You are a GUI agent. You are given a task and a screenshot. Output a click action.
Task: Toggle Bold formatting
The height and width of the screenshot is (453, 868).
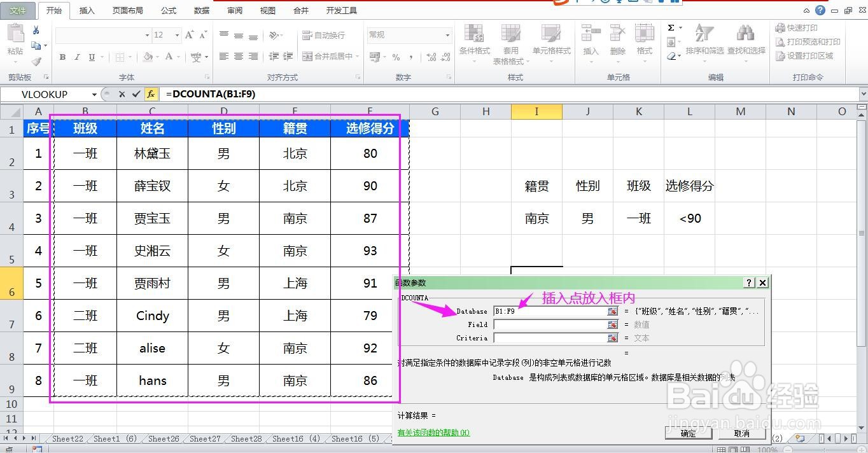point(62,57)
